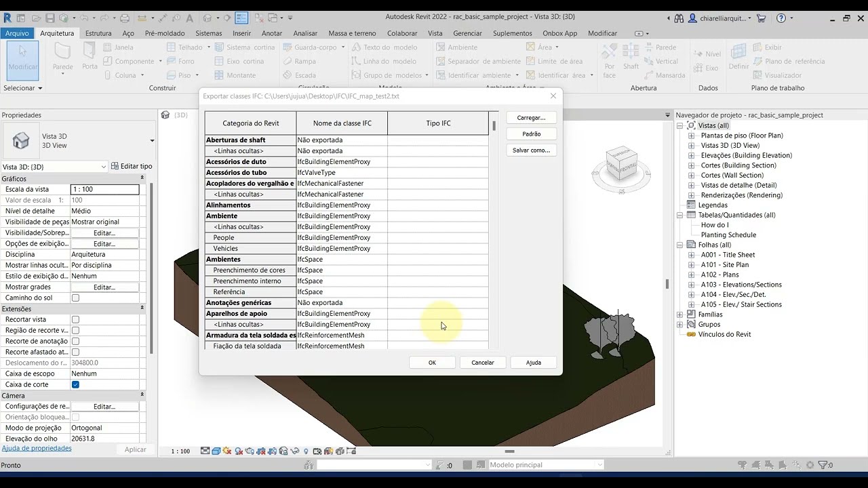The height and width of the screenshot is (488, 868).
Task: Click the Sun Path icon in view control bar
Action: tap(227, 451)
